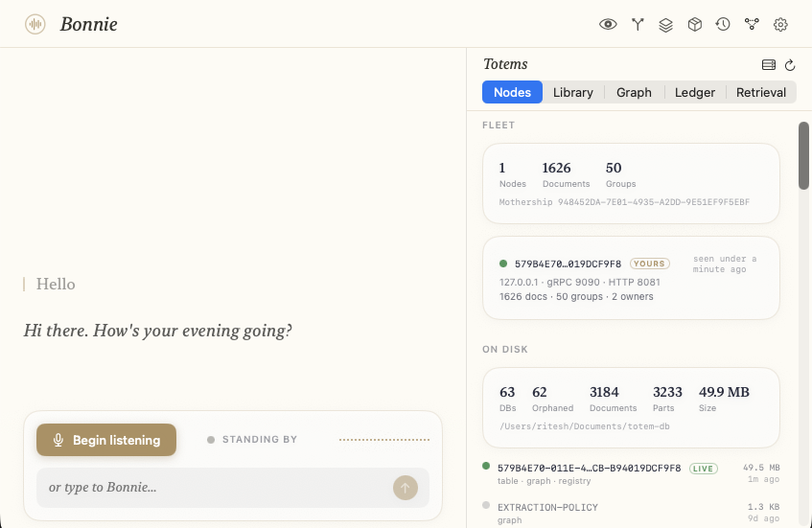Screen dimensions: 812x528
Task: Click the 62 Orphaned stat
Action: click(552, 399)
